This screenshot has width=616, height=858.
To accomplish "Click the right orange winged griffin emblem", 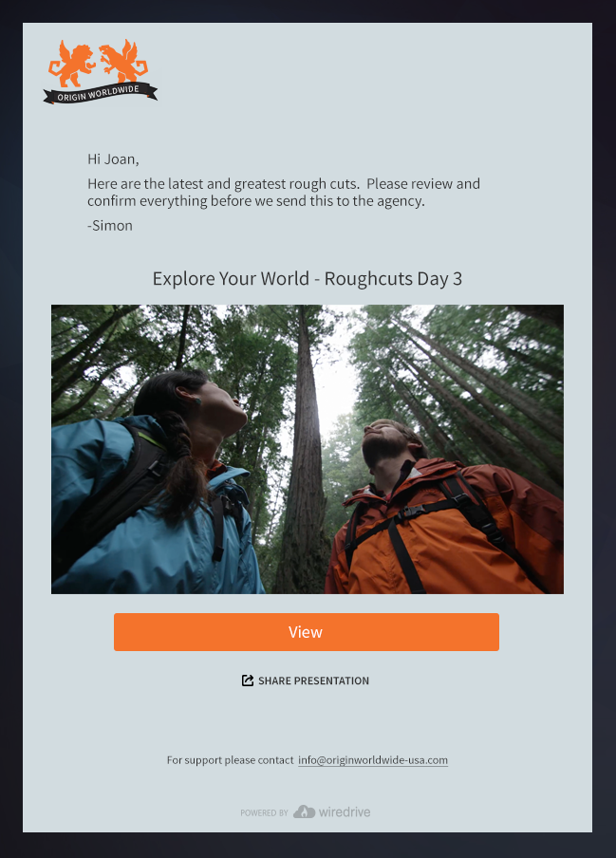I will [x=123, y=62].
